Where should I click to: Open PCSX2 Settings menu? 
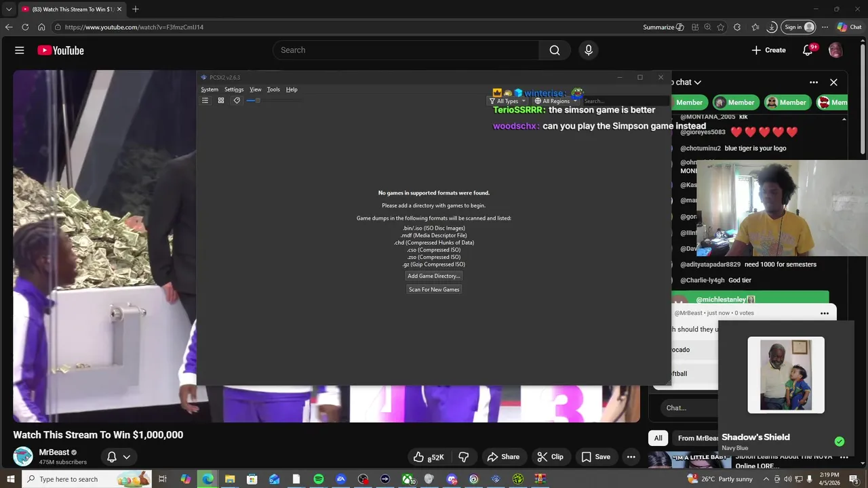pos(234,89)
